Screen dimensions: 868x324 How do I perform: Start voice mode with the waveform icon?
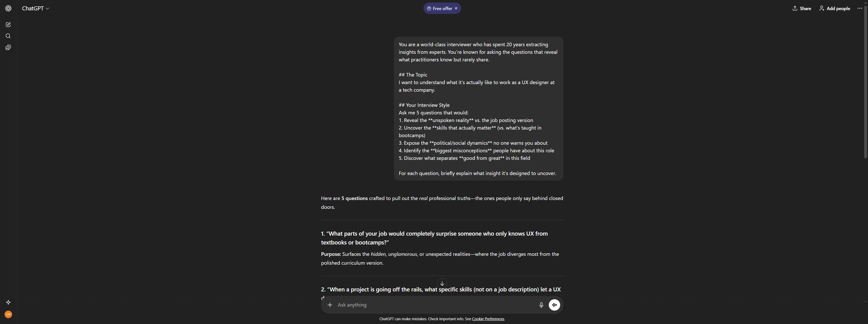tap(555, 305)
